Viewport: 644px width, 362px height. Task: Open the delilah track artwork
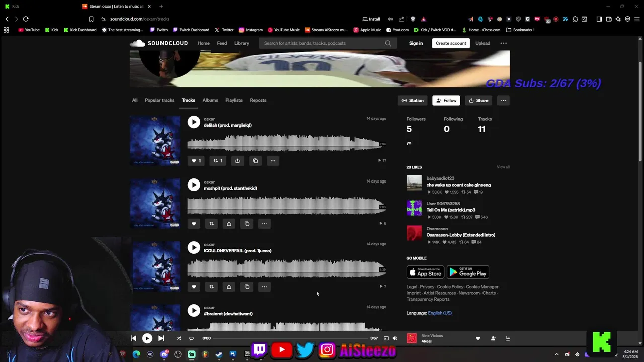click(155, 141)
